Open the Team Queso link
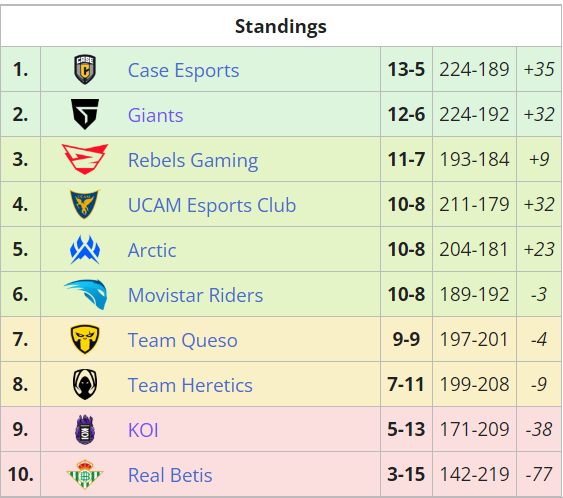563x498 pixels. pos(183,340)
